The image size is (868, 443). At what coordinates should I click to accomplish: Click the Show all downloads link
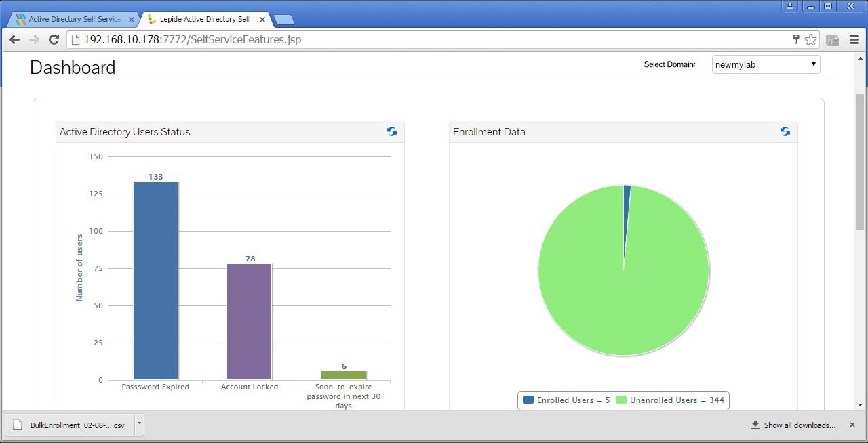pyautogui.click(x=800, y=425)
